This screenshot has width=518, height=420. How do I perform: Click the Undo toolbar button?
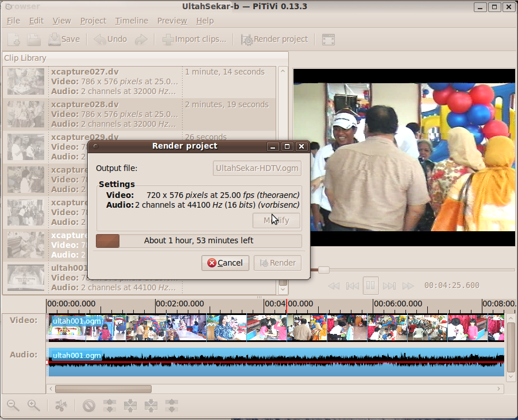(110, 39)
